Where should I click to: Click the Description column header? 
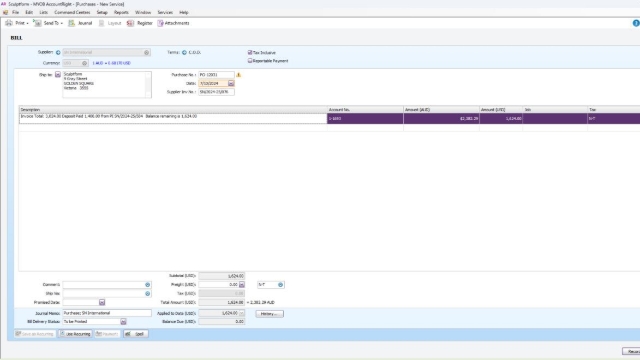(x=173, y=109)
